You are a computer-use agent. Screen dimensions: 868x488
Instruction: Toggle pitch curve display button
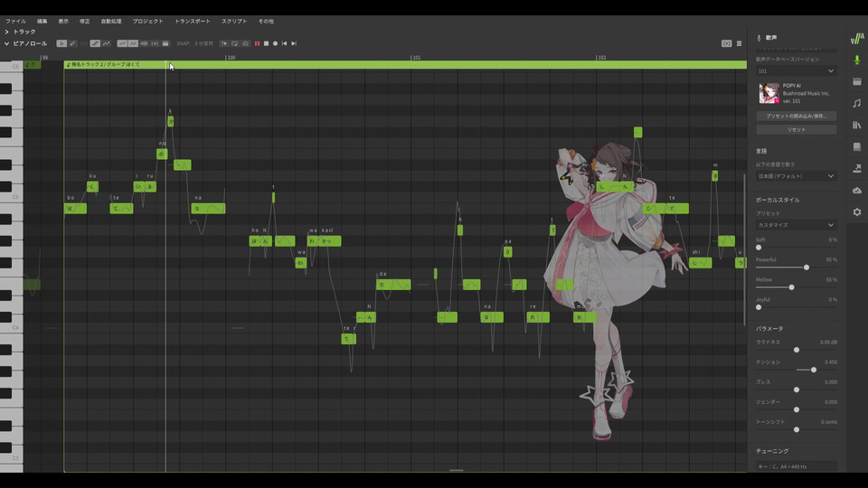(x=122, y=43)
